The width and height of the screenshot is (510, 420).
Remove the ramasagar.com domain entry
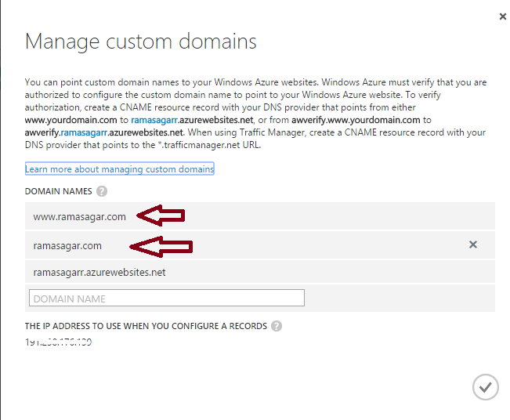472,244
